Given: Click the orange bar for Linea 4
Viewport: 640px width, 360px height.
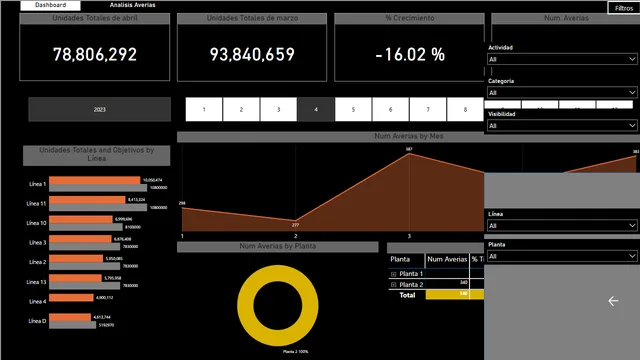Looking at the screenshot, I should [71, 298].
